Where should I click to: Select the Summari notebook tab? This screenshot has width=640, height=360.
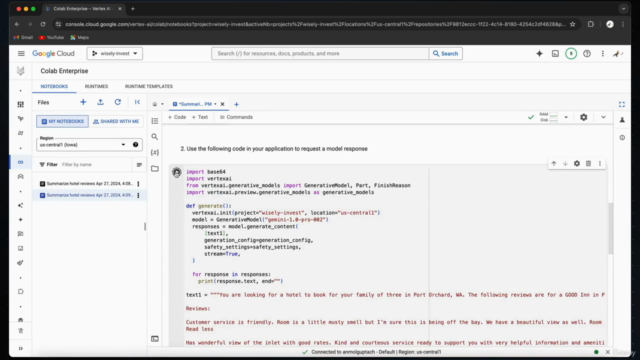pyautogui.click(x=195, y=104)
